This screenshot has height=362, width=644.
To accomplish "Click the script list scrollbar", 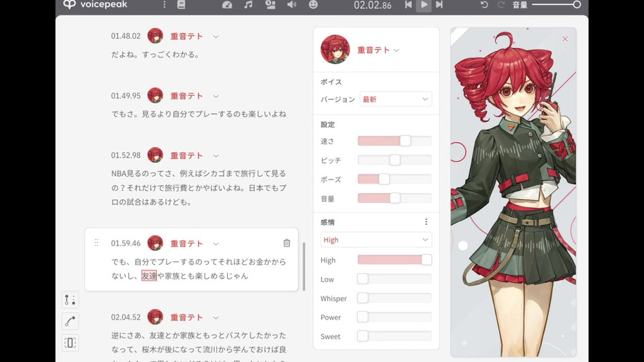I will [x=304, y=266].
